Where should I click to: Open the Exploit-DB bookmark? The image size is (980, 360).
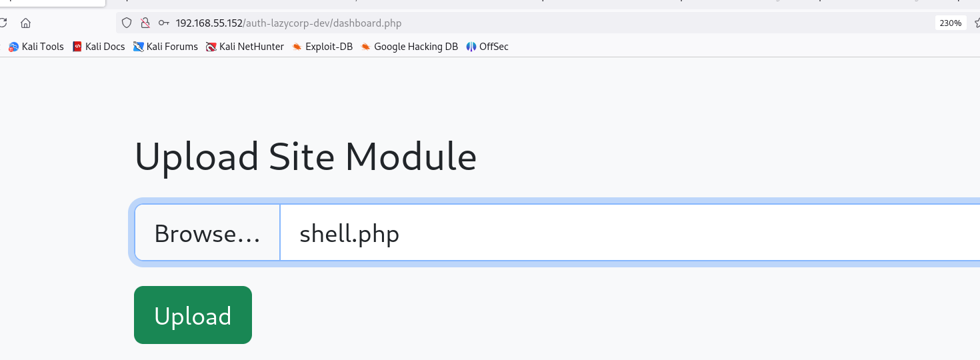(x=322, y=47)
